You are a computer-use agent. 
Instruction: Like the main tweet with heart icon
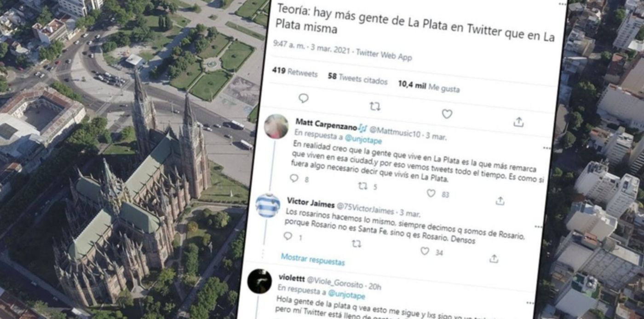[x=447, y=114]
